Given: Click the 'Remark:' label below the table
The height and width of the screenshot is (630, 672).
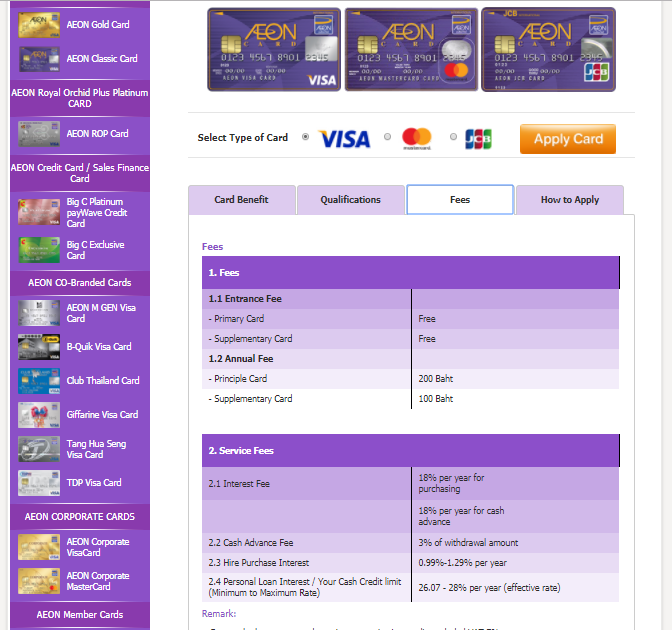Looking at the screenshot, I should click(x=219, y=614).
